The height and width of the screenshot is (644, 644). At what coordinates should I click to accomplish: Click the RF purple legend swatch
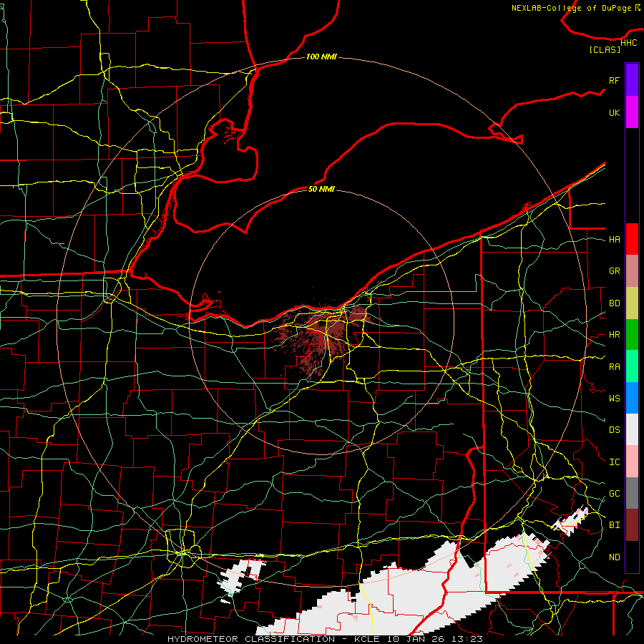[x=632, y=80]
